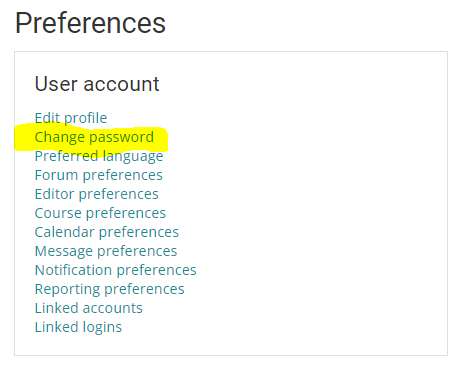Screen dimensions: 467x375
Task: Open the link directly below Forum preferences
Action: click(x=97, y=194)
